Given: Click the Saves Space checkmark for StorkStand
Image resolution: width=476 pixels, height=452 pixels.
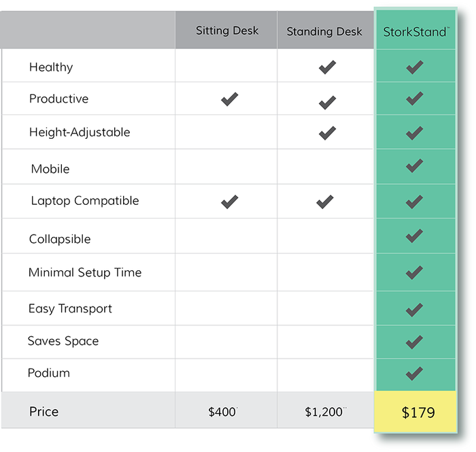Looking at the screenshot, I should click(x=414, y=341).
